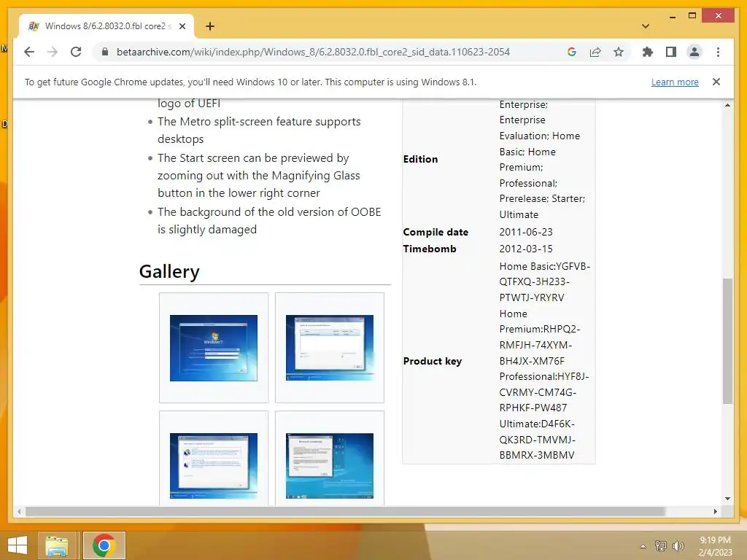Click the horizontal scrollbar left arrow
Image resolution: width=747 pixels, height=560 pixels.
click(18, 511)
